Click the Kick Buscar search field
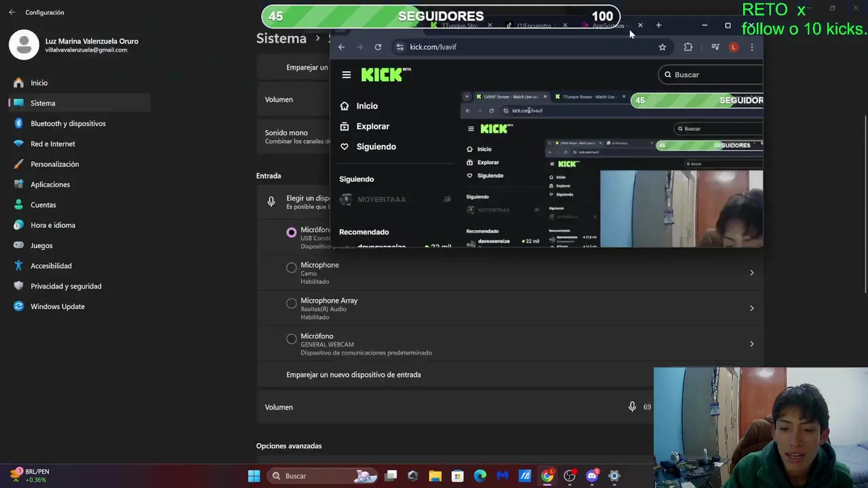 (x=711, y=75)
